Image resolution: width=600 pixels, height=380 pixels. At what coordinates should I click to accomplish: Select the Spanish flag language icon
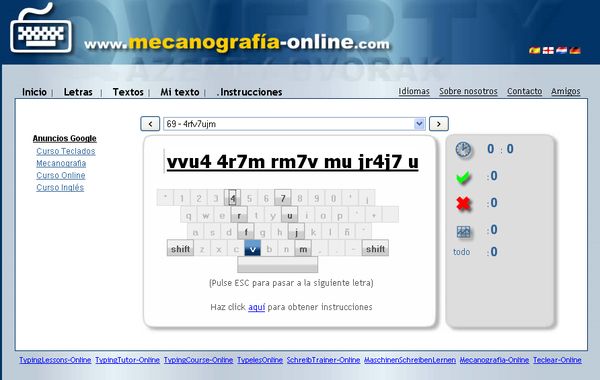[534, 50]
